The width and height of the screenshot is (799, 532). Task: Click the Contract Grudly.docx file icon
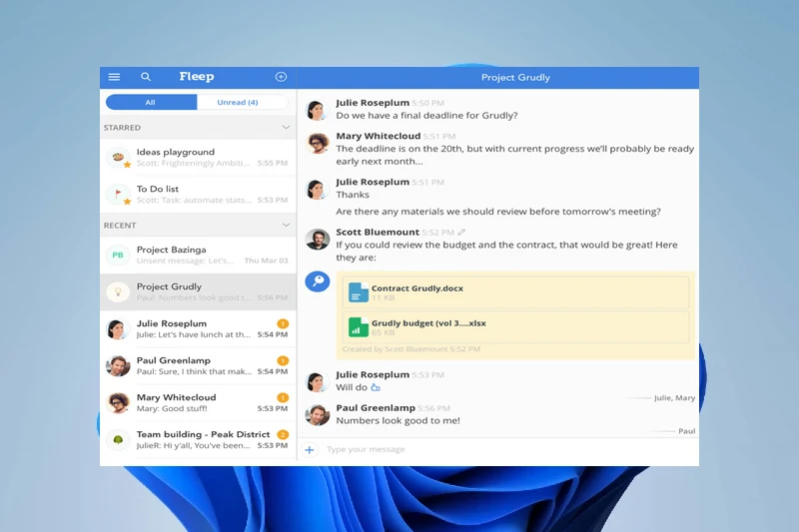click(359, 292)
